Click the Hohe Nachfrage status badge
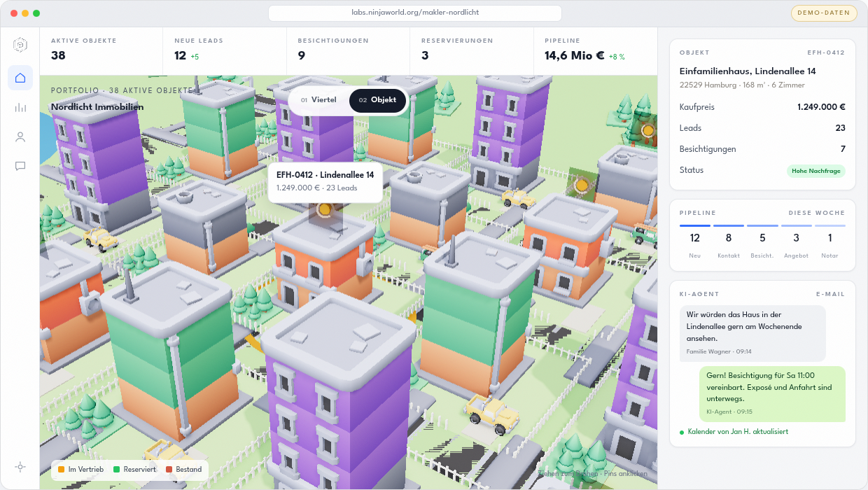Viewport: 868px width, 490px height. pos(816,171)
